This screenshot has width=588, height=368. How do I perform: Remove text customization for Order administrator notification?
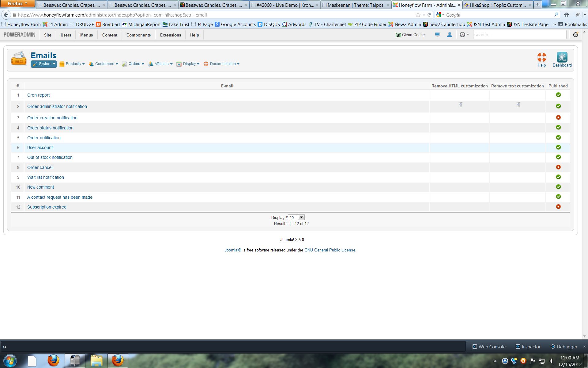point(518,105)
